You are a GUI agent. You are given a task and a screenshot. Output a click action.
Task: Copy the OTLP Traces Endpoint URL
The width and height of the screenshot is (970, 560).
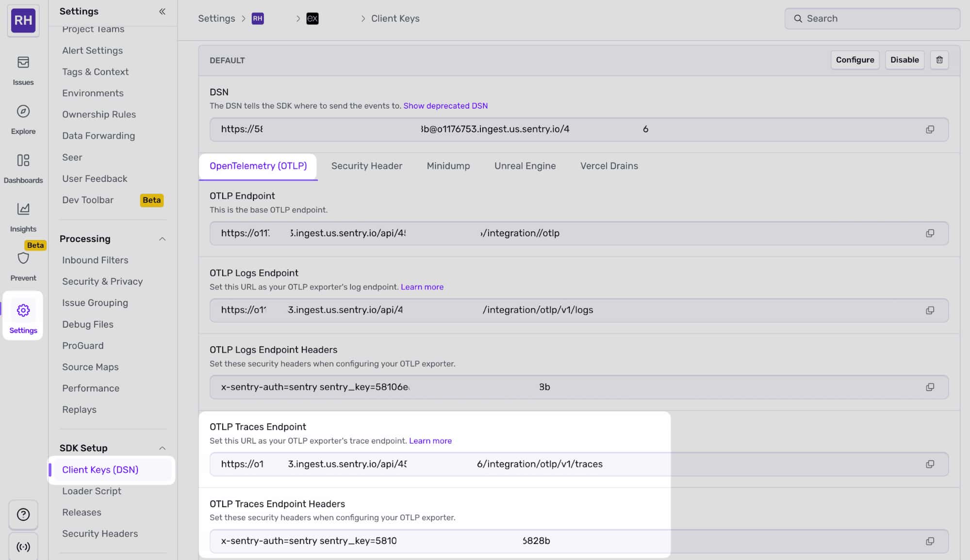[930, 464]
